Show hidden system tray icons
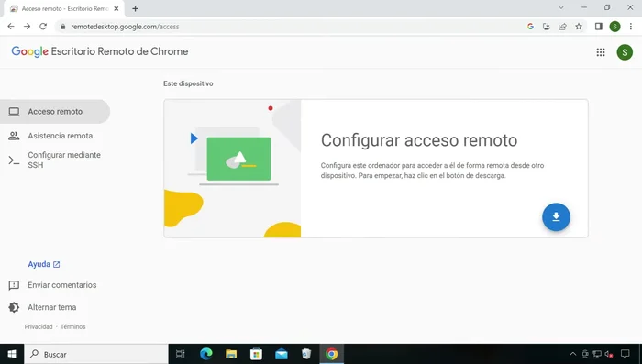 [x=573, y=354]
